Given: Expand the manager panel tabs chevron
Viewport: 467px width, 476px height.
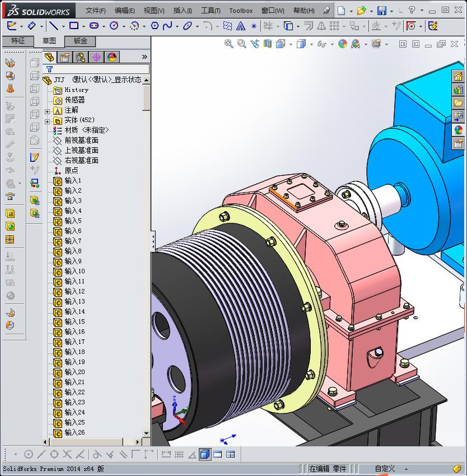Looking at the screenshot, I should (144, 57).
